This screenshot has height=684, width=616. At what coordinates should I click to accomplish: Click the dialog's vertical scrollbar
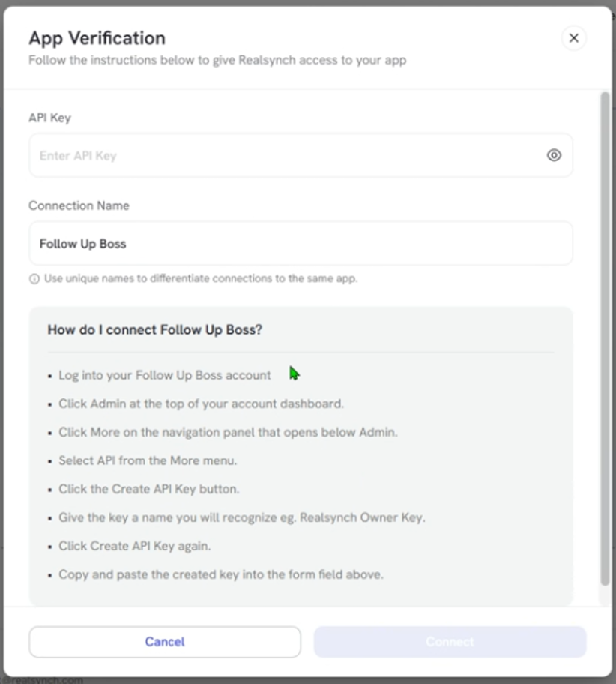(605, 338)
